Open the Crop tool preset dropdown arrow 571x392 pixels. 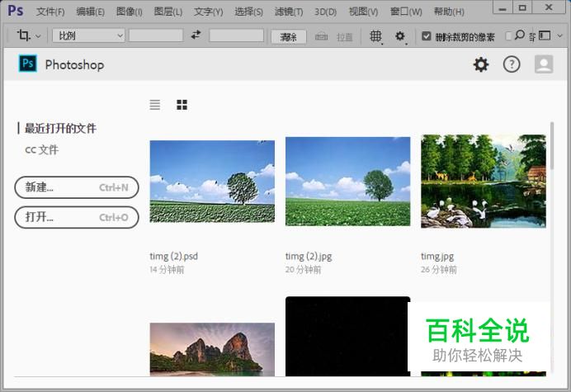point(38,36)
